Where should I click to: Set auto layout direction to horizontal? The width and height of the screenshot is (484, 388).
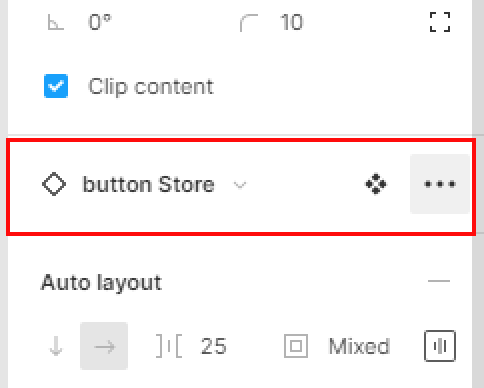(104, 346)
